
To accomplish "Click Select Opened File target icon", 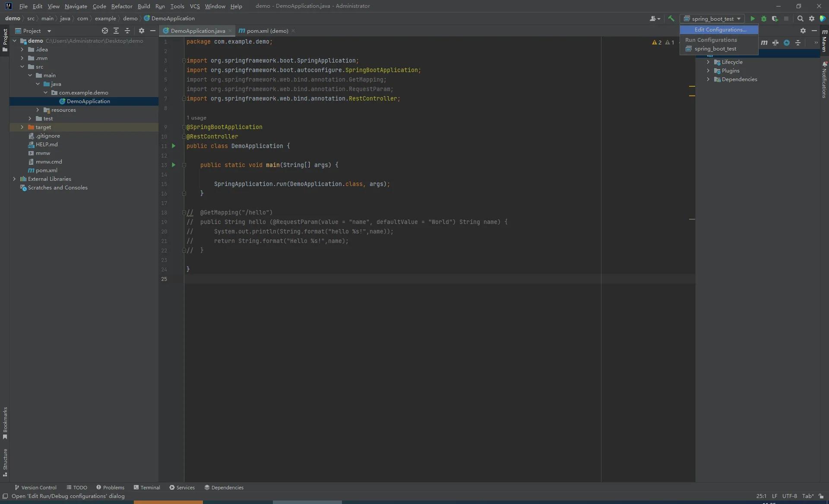I will [x=104, y=31].
